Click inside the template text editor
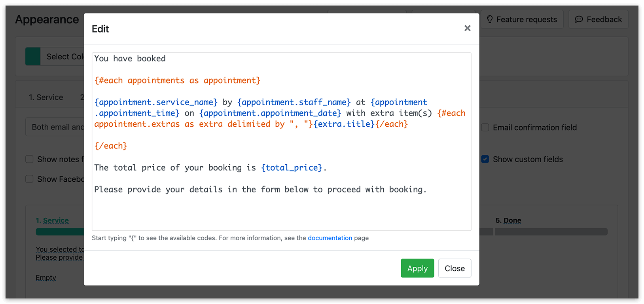Screen dimensions: 644x304 click(281, 141)
